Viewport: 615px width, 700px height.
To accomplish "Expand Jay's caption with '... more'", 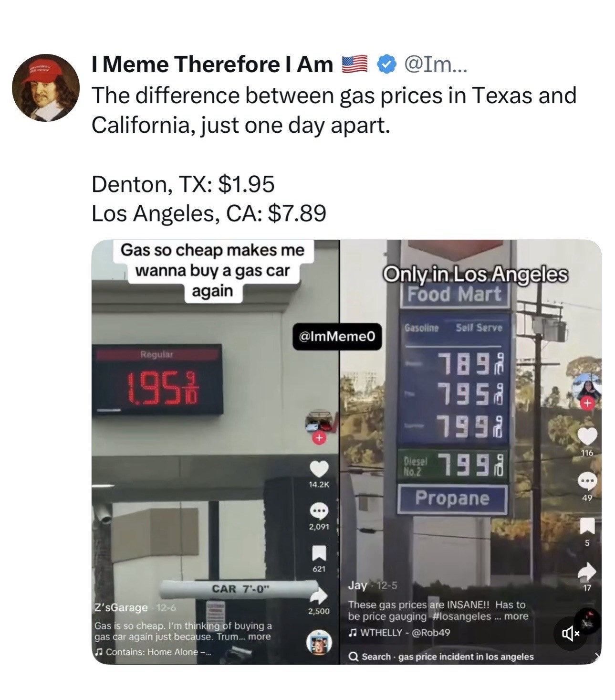I will tap(512, 616).
